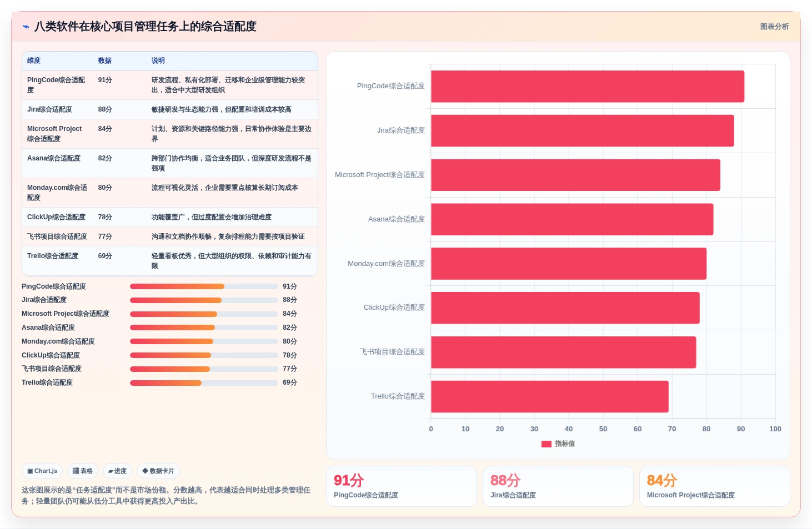Click the ClickUp bar in the chart
Viewport: 812px width, 529px height.
click(x=565, y=308)
